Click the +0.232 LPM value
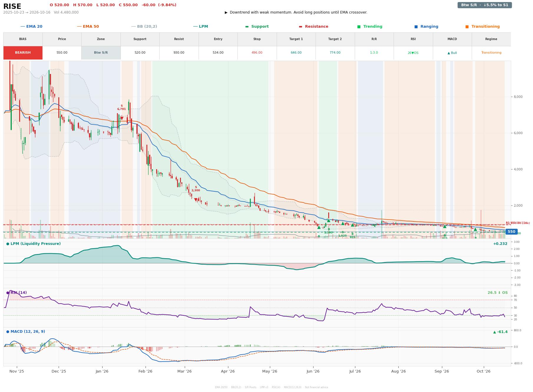 point(500,244)
